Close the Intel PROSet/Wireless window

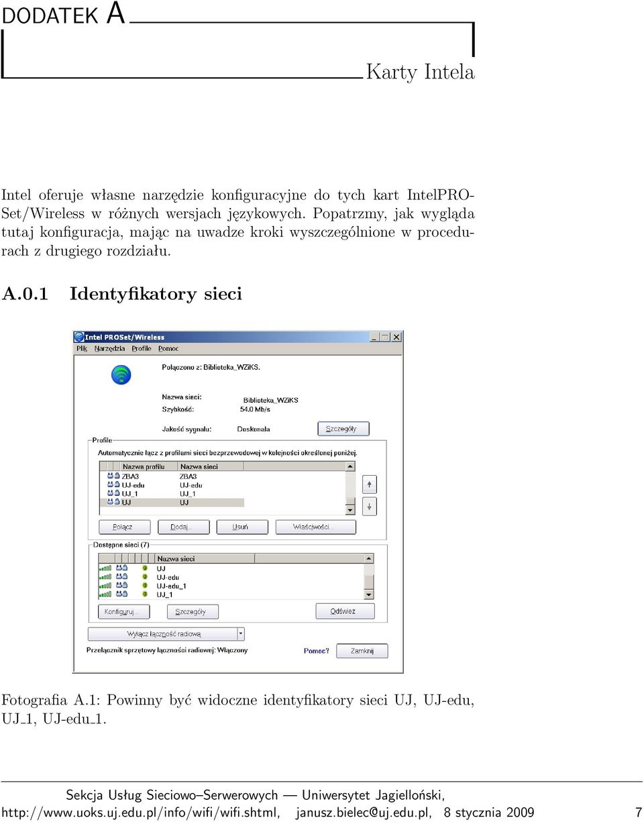click(x=396, y=337)
